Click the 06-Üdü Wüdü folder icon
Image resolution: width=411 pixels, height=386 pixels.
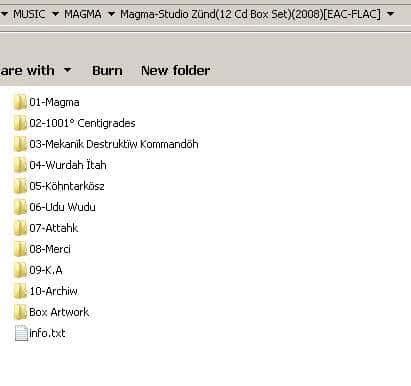(x=20, y=207)
